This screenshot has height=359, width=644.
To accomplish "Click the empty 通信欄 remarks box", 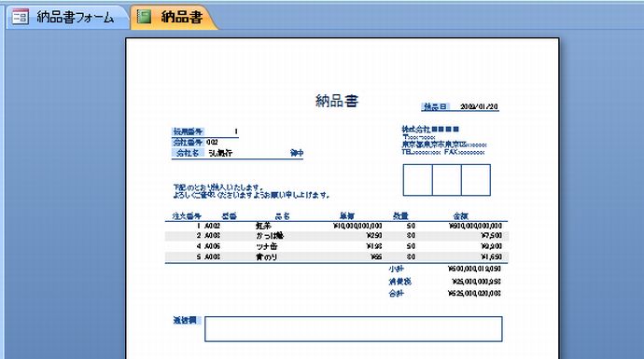I will [353, 328].
